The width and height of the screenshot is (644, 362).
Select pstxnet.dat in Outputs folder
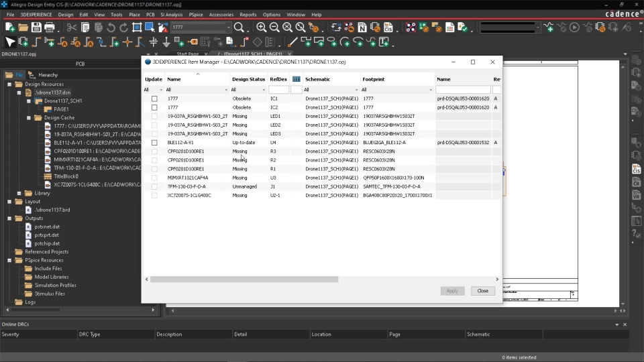click(47, 227)
